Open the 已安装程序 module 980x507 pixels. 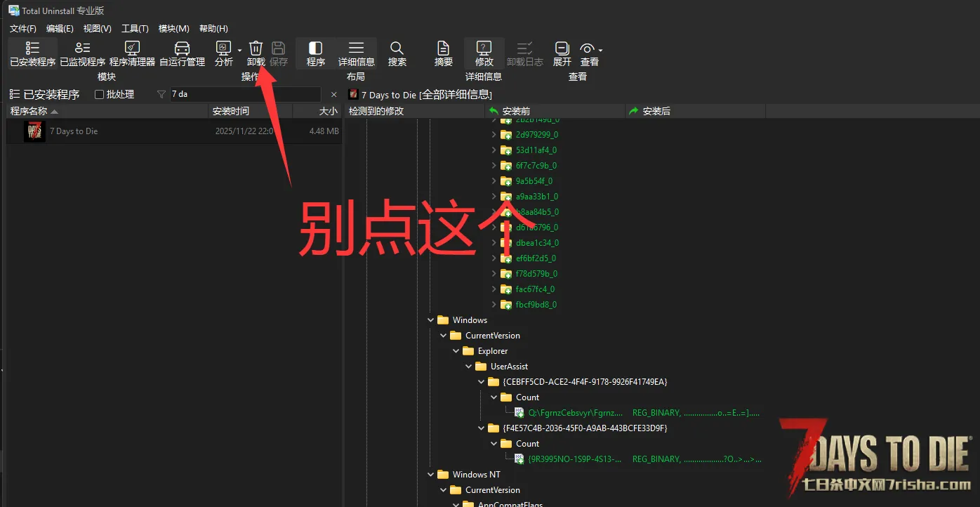(32, 53)
